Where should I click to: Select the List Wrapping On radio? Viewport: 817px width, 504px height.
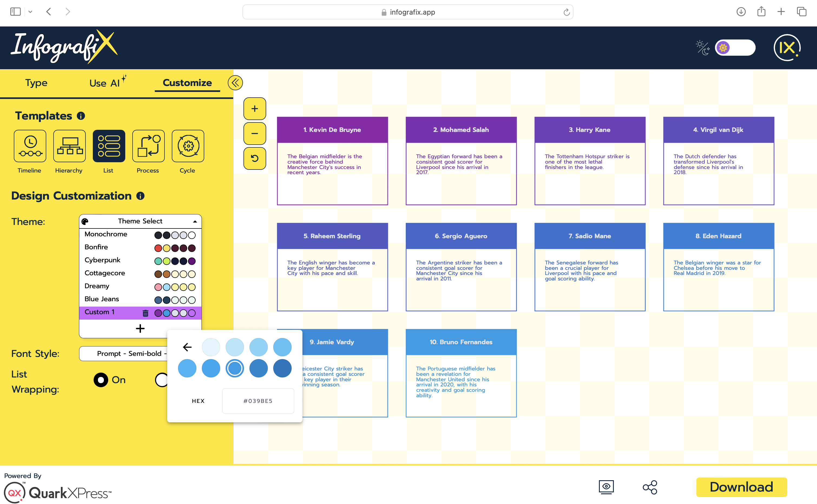[101, 380]
